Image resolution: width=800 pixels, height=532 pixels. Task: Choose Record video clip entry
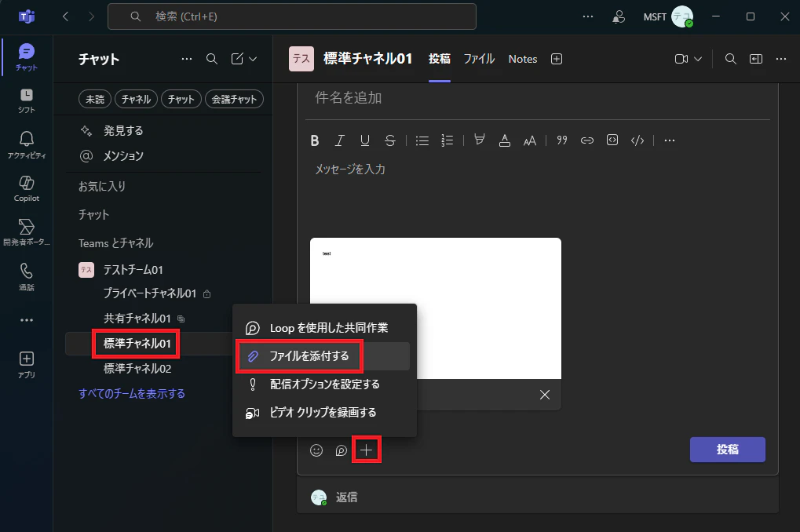coord(324,412)
